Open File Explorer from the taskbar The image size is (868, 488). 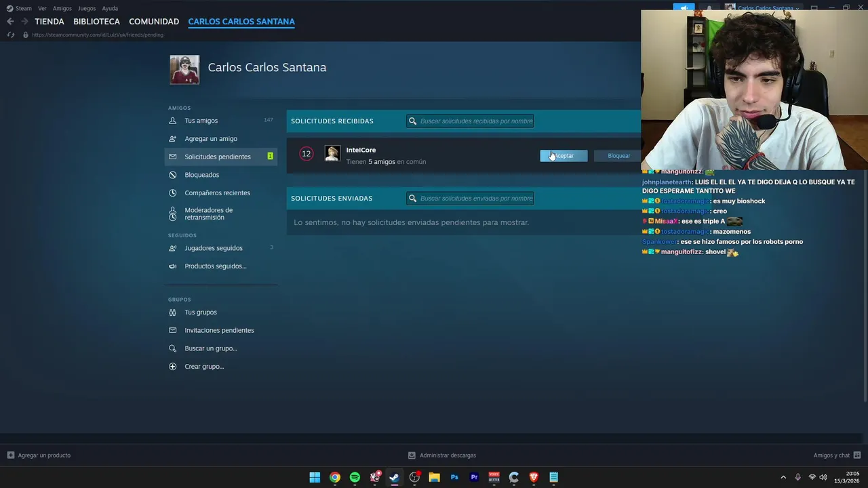[x=434, y=477]
